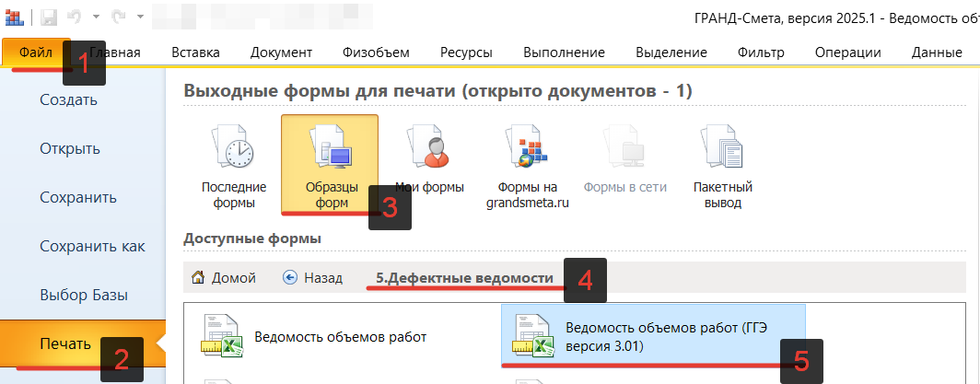The width and height of the screenshot is (980, 384).
Task: Click the Save icon in quick access toolbar
Action: [49, 17]
